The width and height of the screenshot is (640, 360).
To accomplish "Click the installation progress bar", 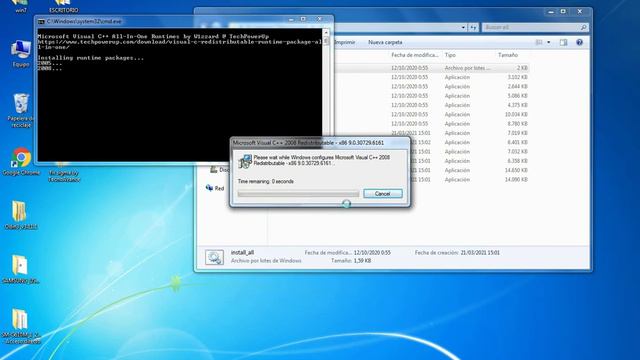I will [x=298, y=194].
